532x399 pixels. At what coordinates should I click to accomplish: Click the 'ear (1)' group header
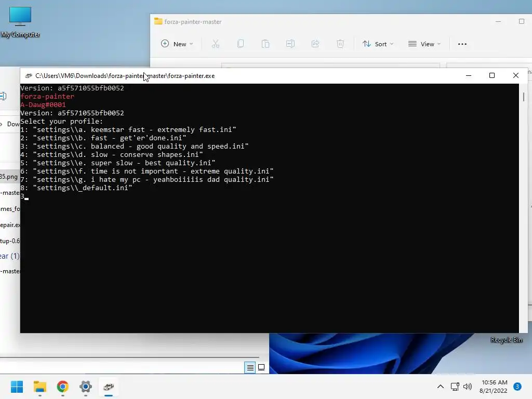coord(10,256)
